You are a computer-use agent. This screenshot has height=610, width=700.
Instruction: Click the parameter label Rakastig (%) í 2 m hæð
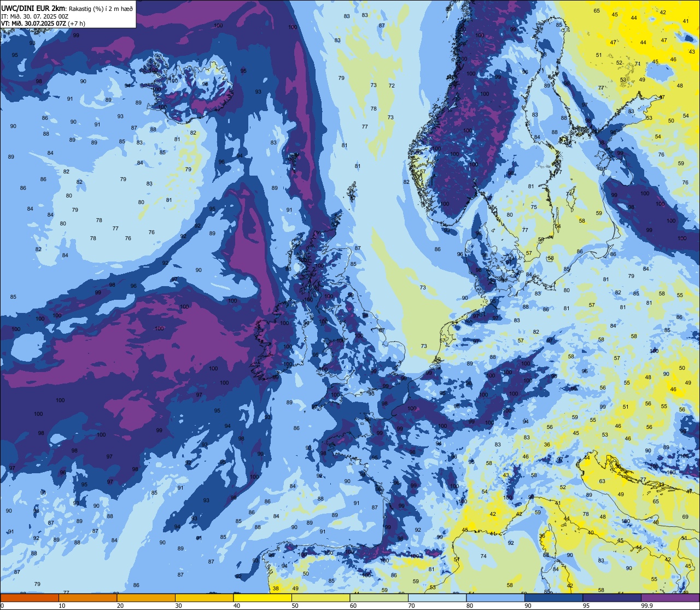pos(101,9)
